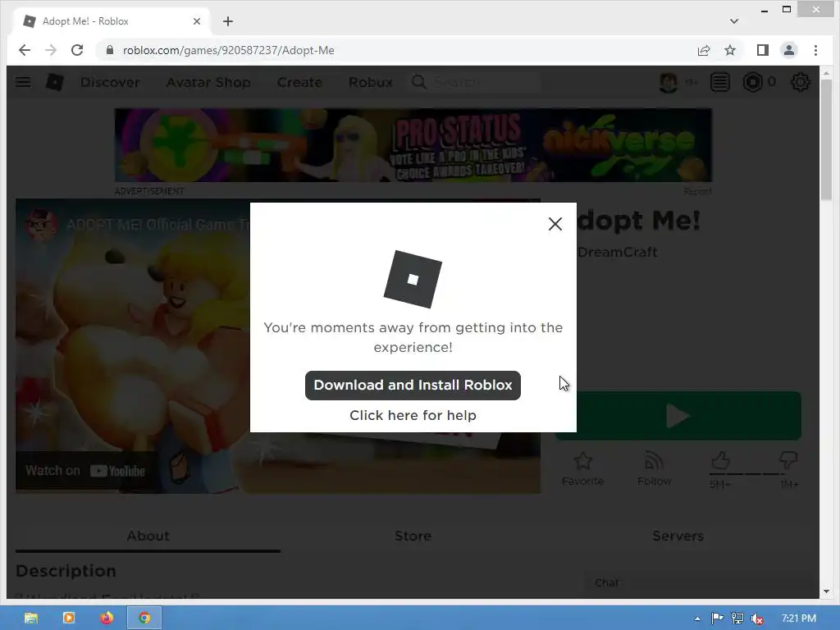
Task: Click Download and Install Roblox button
Action: pos(413,386)
